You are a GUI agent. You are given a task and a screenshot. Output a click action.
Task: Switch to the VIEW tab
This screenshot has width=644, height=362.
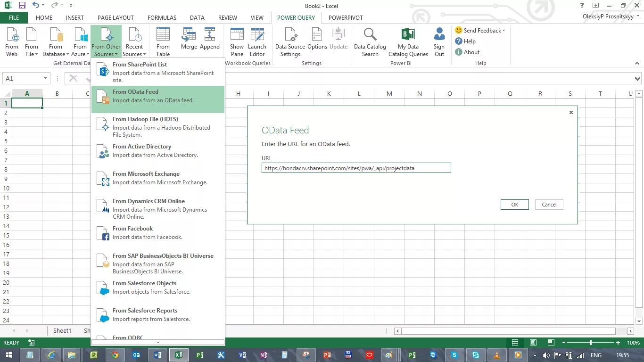pyautogui.click(x=257, y=17)
